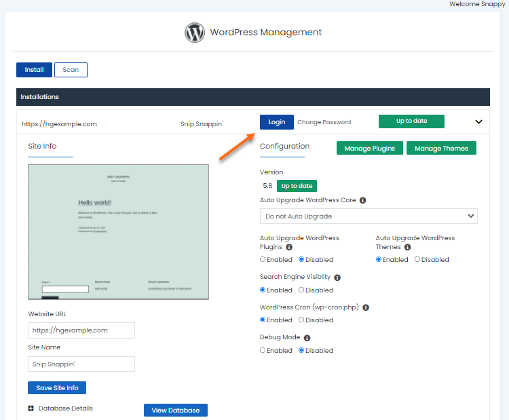The height and width of the screenshot is (420, 509).
Task: Open Auto Upgrade WordPress Core dropdown
Action: coord(369,216)
